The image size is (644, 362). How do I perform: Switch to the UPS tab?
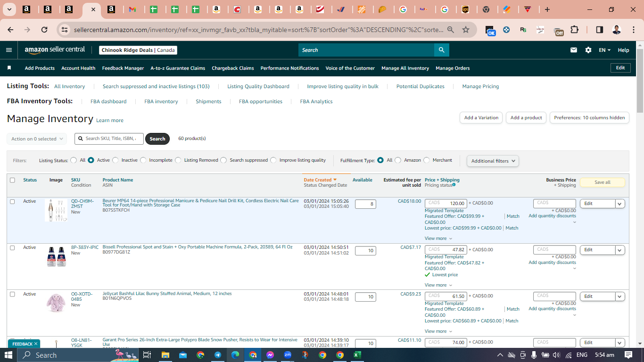[x=466, y=9]
